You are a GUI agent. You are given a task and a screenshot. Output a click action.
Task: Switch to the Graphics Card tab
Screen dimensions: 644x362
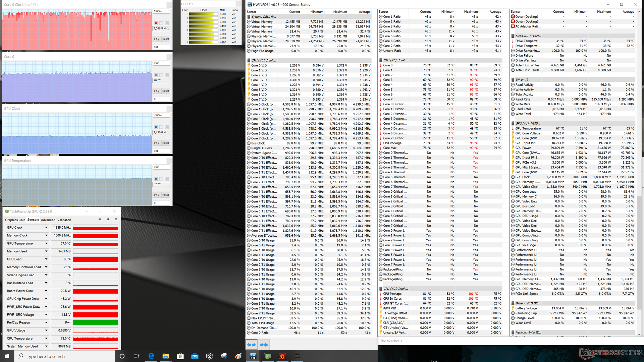pos(15,220)
